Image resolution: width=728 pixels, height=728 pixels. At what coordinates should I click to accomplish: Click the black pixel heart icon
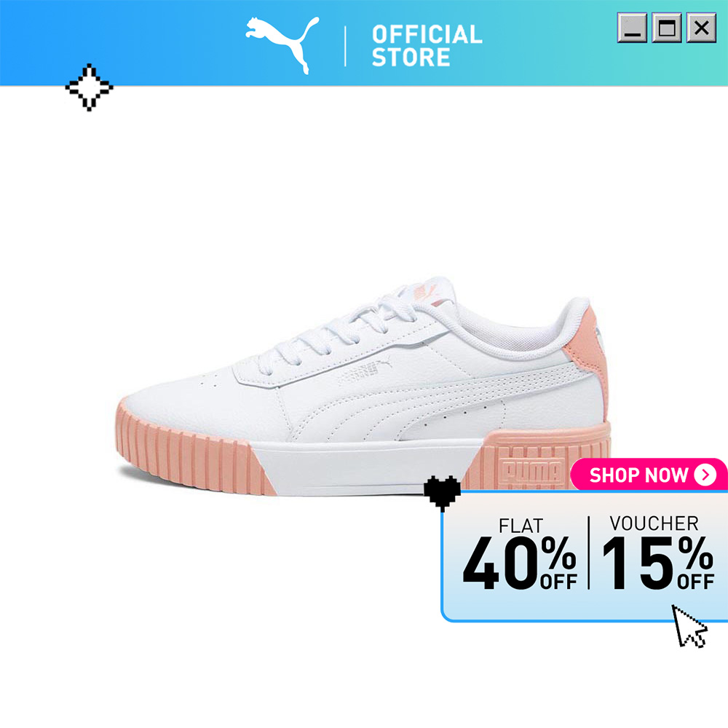click(x=442, y=493)
